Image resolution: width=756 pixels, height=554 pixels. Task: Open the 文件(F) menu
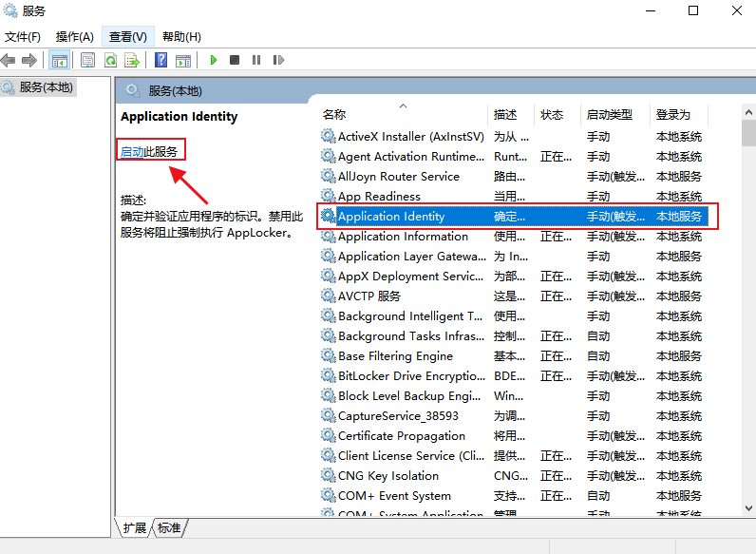pos(23,36)
